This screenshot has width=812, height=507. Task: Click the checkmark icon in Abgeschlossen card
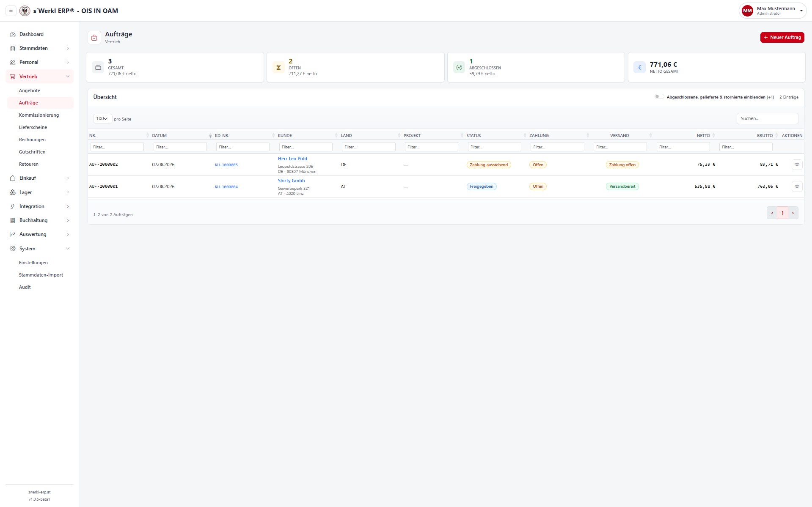459,67
